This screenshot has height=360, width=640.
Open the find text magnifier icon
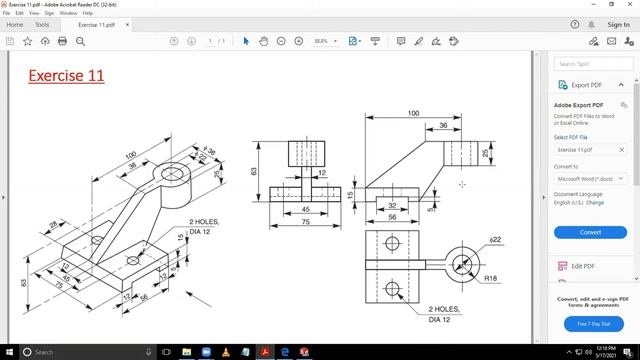click(x=80, y=41)
